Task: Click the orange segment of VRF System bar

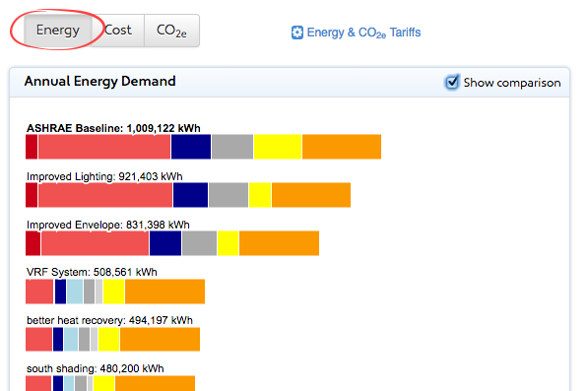Action: point(165,292)
